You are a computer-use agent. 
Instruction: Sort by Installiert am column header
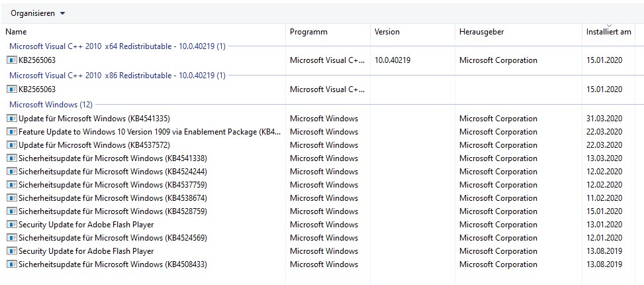click(x=608, y=32)
